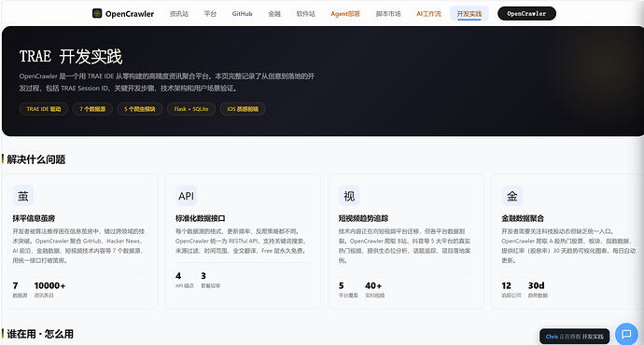Click the 金 card icon
The width and height of the screenshot is (644, 345).
click(511, 196)
